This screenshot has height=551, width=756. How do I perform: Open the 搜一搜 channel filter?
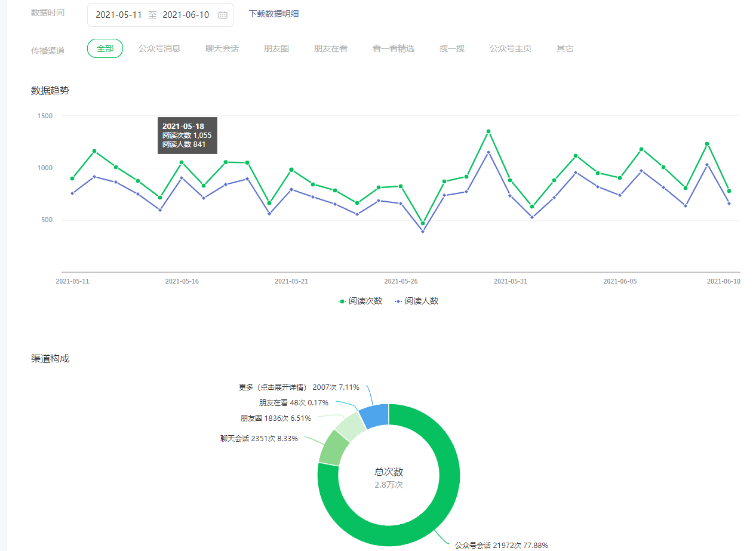click(452, 48)
